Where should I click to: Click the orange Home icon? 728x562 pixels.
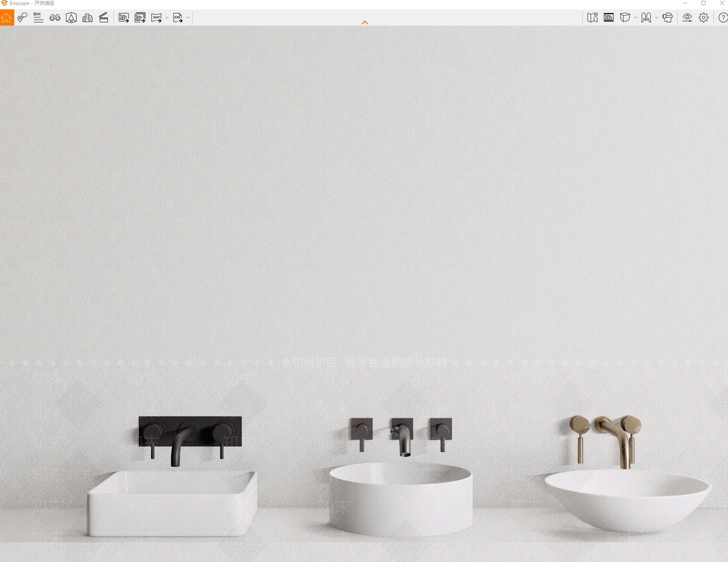(7, 18)
